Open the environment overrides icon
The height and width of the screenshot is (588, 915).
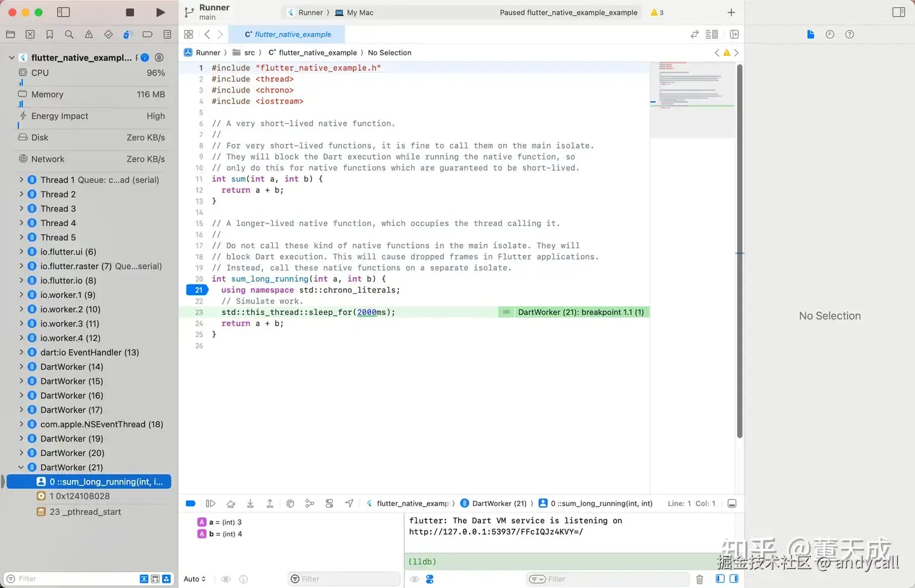(329, 504)
